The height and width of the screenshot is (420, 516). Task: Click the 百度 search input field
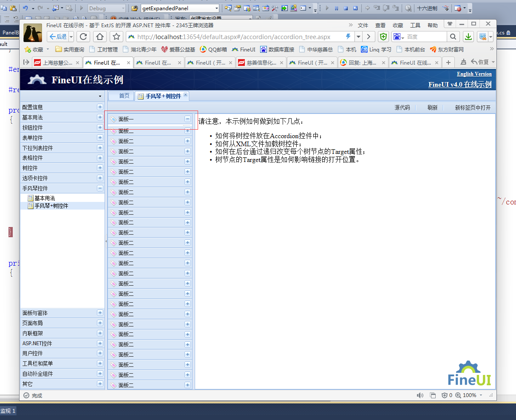(x=426, y=37)
